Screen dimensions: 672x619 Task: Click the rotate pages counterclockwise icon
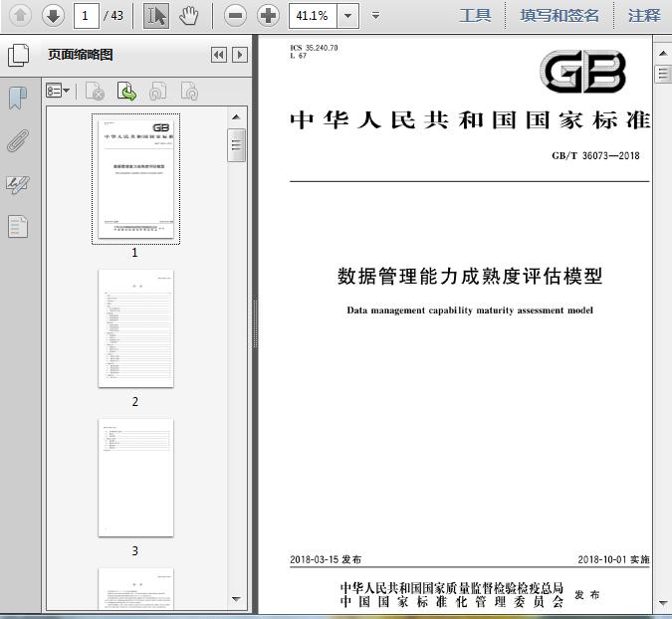click(157, 91)
